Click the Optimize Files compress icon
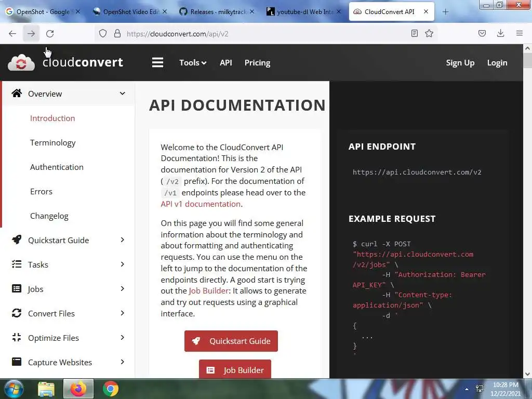The image size is (532, 399). click(x=17, y=337)
